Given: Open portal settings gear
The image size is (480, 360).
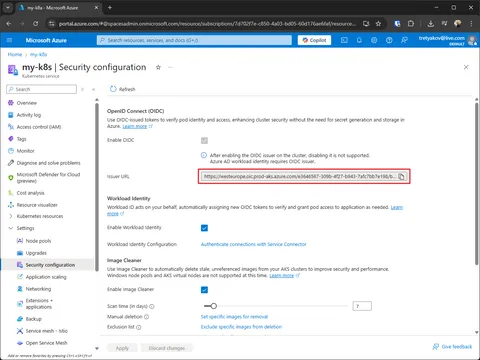Looking at the screenshot, I should [x=374, y=40].
